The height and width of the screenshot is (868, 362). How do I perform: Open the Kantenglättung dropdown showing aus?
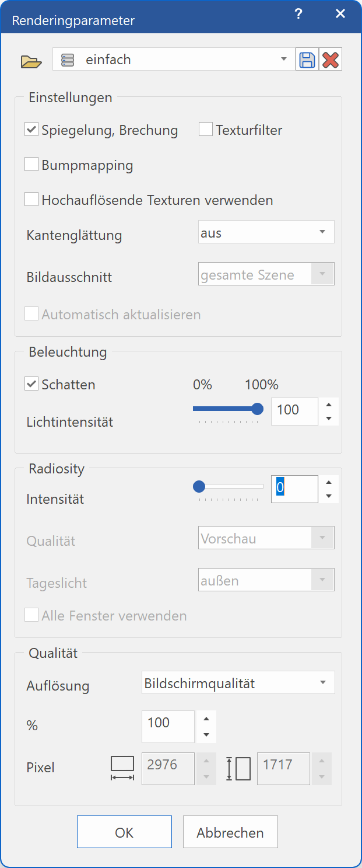[x=266, y=232]
